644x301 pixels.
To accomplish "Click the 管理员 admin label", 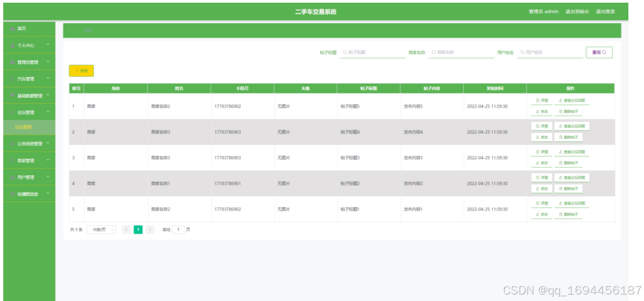I will click(x=543, y=12).
